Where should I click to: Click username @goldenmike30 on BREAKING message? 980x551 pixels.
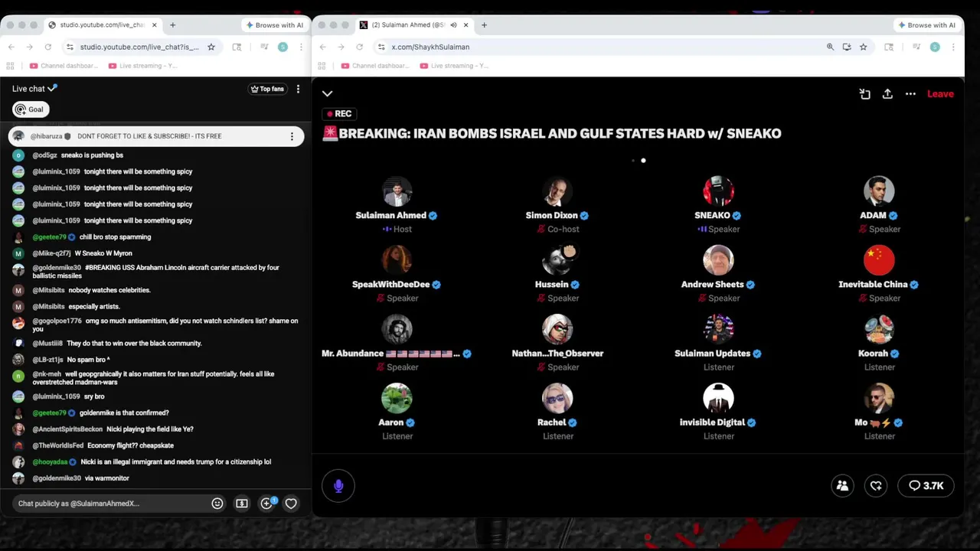click(57, 268)
